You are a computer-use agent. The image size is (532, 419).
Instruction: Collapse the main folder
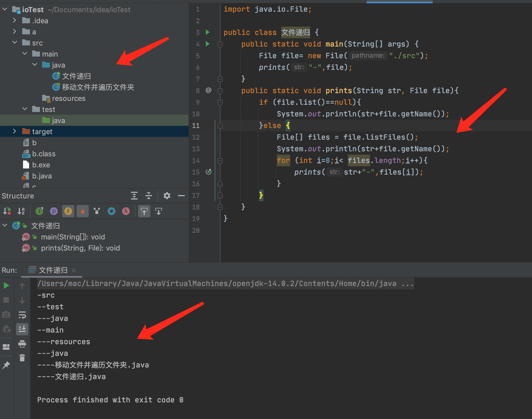pyautogui.click(x=25, y=54)
